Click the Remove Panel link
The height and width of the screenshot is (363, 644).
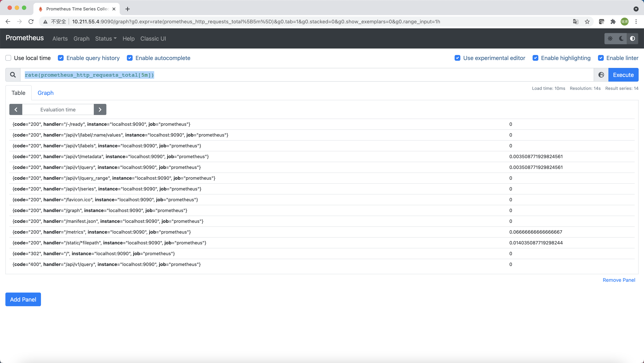(x=619, y=280)
